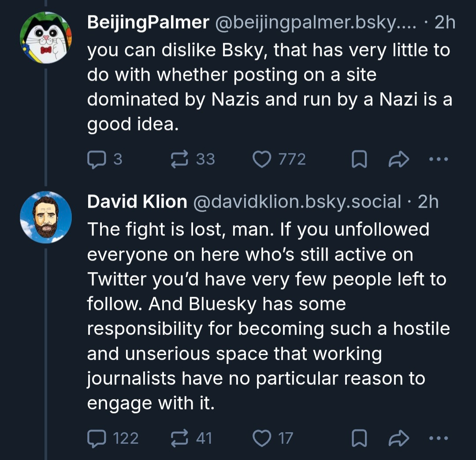Bookmark David Klion's post

[359, 438]
